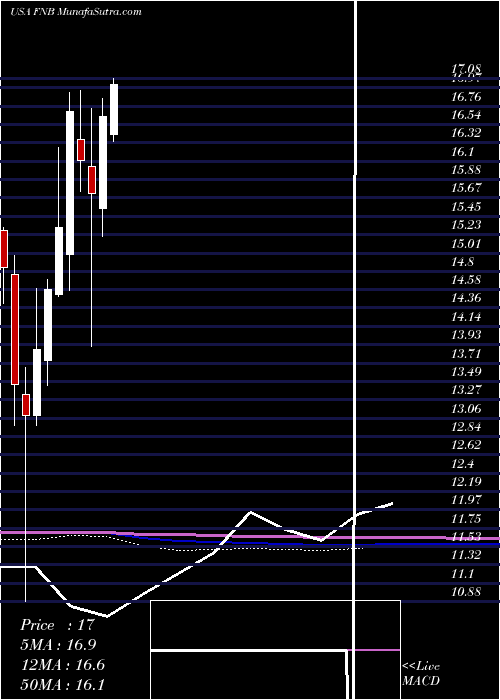500x700 pixels.
Task: Click the 16.76 price axis label
Action: pos(466,96)
